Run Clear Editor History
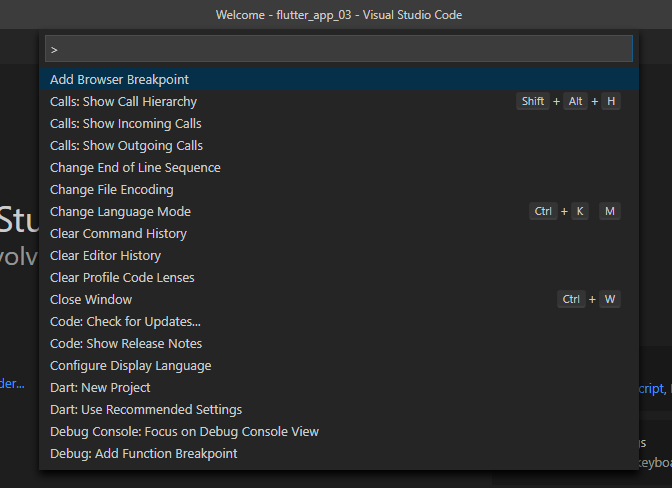672x488 pixels. (339, 255)
